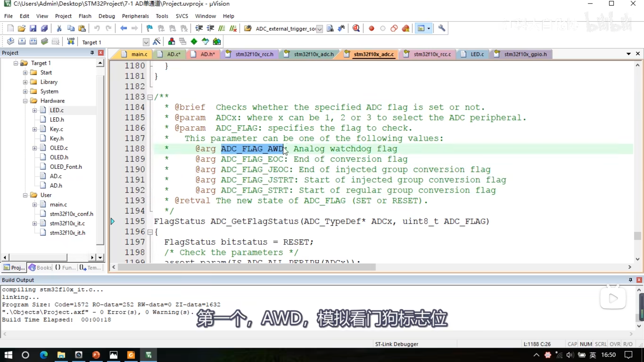Viewport: 644px width, 362px height.
Task: Open Microsoft Edge from the taskbar
Action: (44, 355)
